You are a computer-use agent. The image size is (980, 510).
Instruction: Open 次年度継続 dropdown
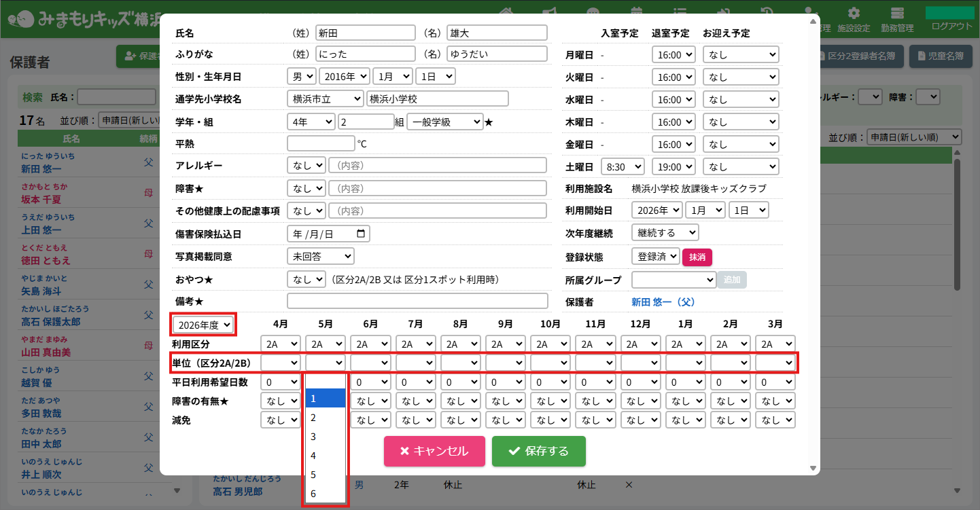665,233
